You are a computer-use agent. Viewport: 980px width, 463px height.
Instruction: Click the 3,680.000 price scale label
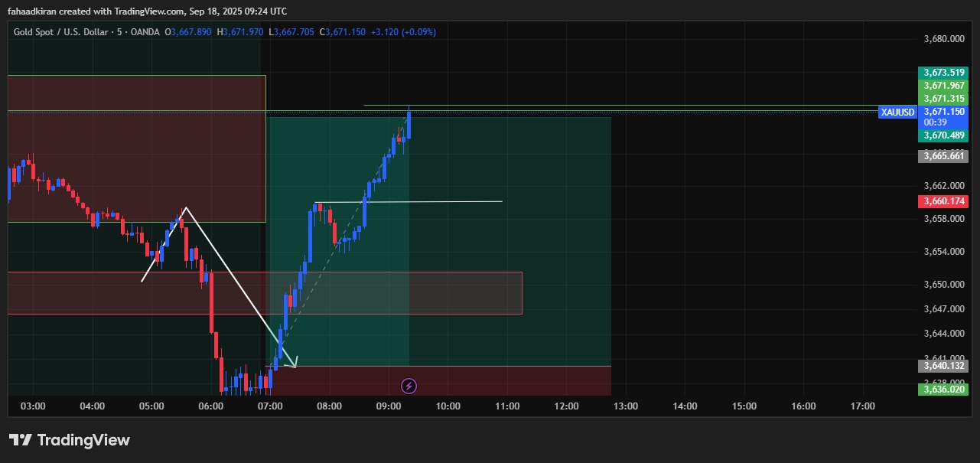943,39
